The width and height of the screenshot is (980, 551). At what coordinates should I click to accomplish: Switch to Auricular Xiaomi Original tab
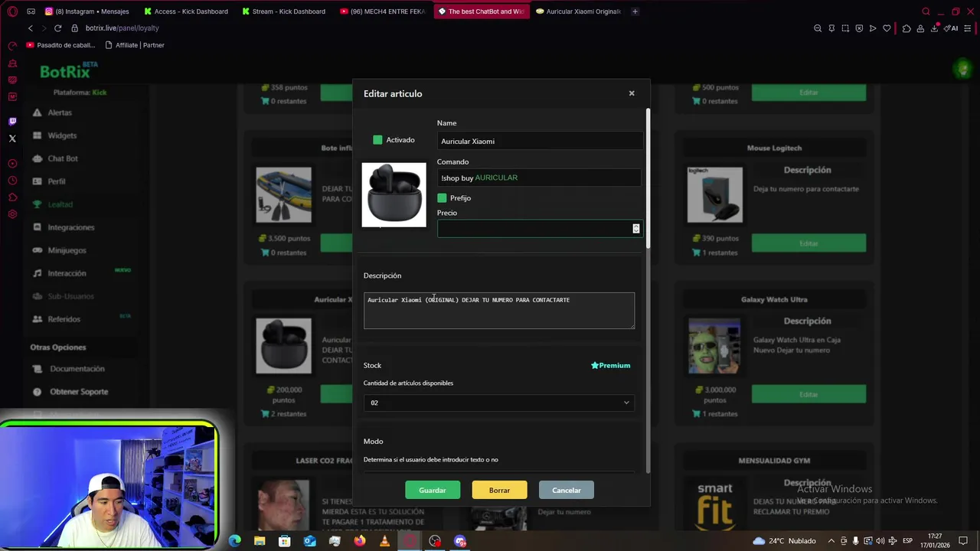(x=579, y=11)
